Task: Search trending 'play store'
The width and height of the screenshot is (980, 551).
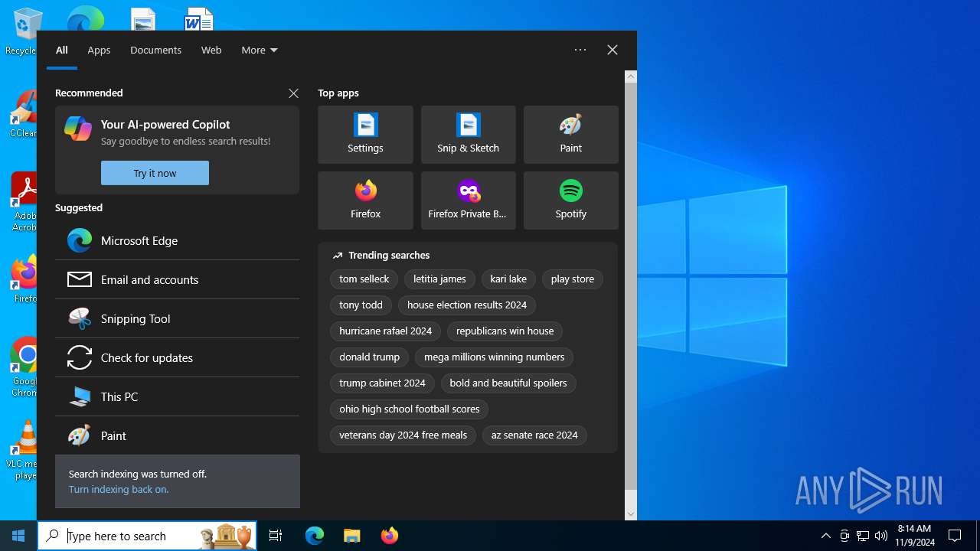Action: point(573,279)
